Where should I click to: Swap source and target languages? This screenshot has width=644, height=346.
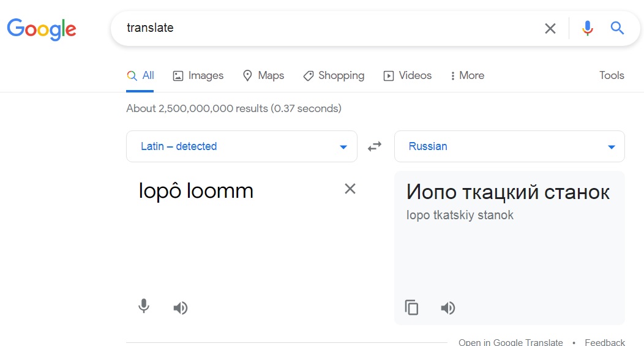coord(375,146)
